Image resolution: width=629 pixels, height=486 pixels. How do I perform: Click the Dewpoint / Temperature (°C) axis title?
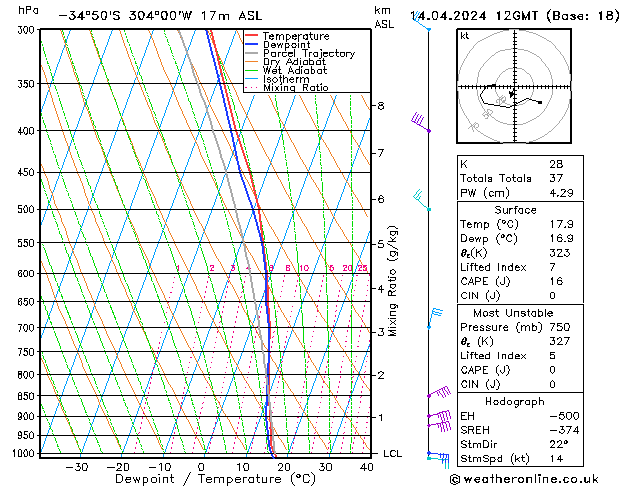coord(215,479)
